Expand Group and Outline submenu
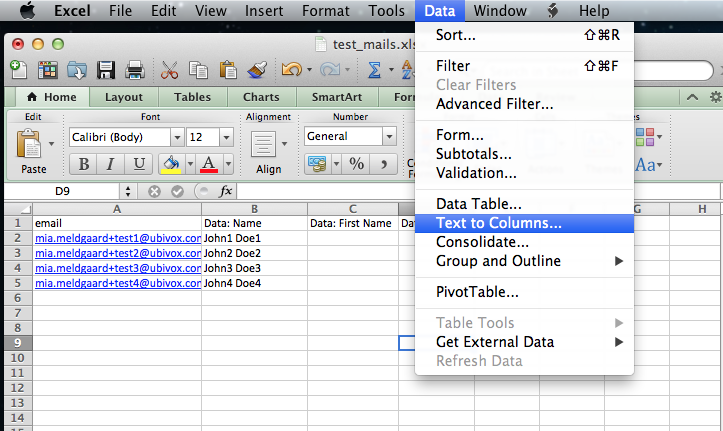Viewport: 723px width, 431px height. pyautogui.click(x=524, y=261)
